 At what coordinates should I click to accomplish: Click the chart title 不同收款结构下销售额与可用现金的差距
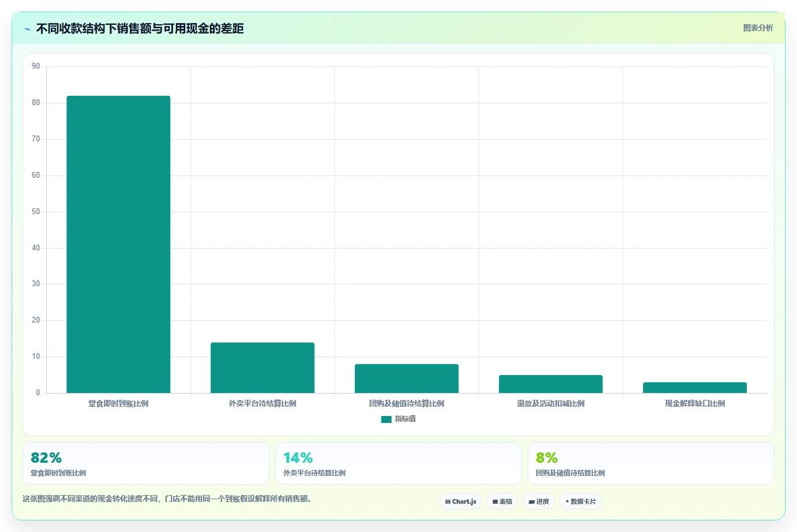point(140,28)
